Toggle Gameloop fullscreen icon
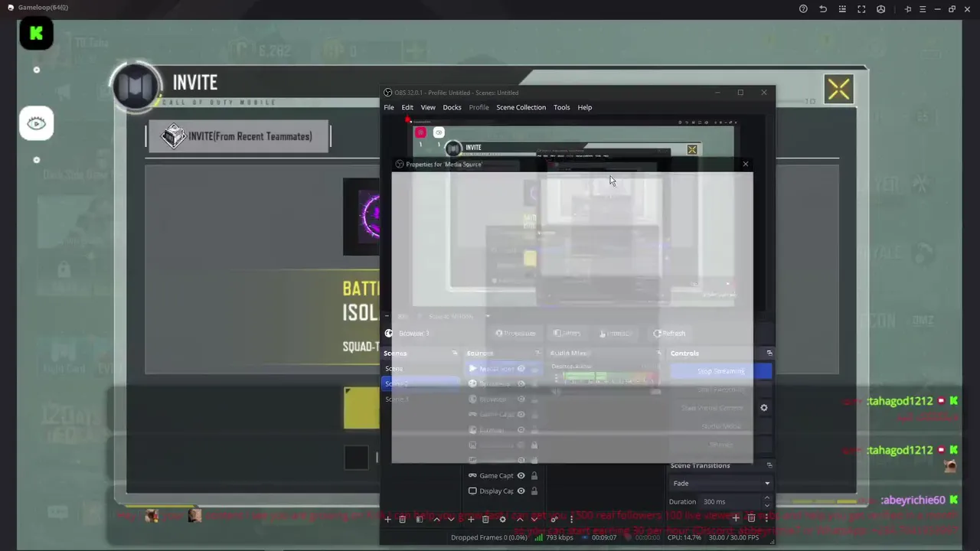Screen dimensions: 980x551 (861, 8)
